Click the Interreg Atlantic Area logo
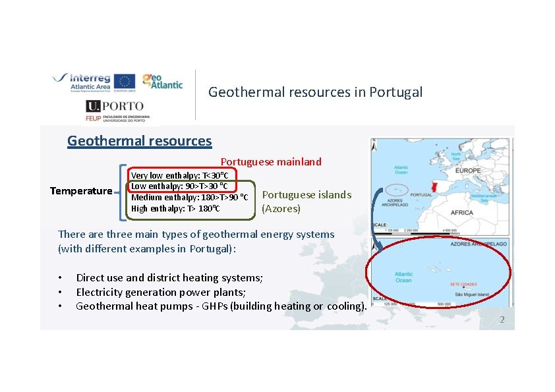The image size is (555, 392). point(82,82)
